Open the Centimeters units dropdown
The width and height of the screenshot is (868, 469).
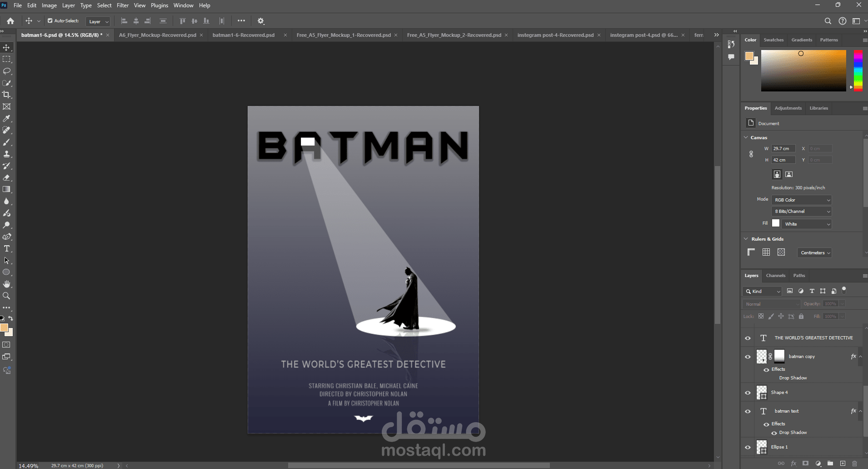coord(815,253)
